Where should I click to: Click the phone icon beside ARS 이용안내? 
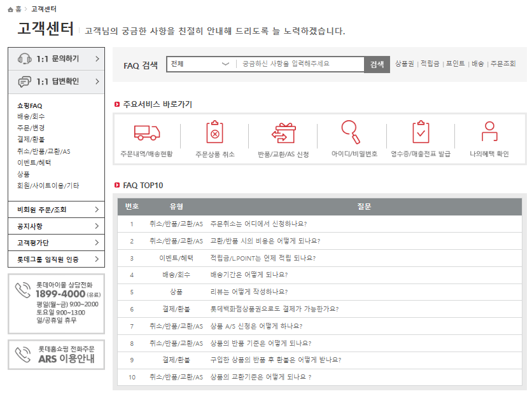[x=23, y=354]
